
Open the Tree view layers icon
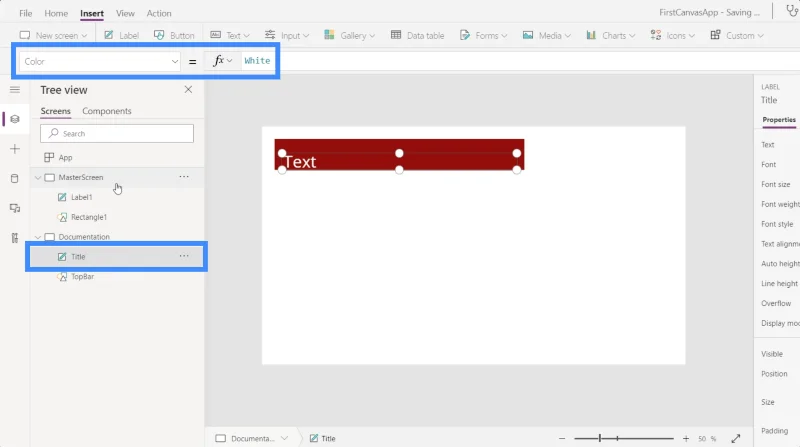(x=15, y=119)
